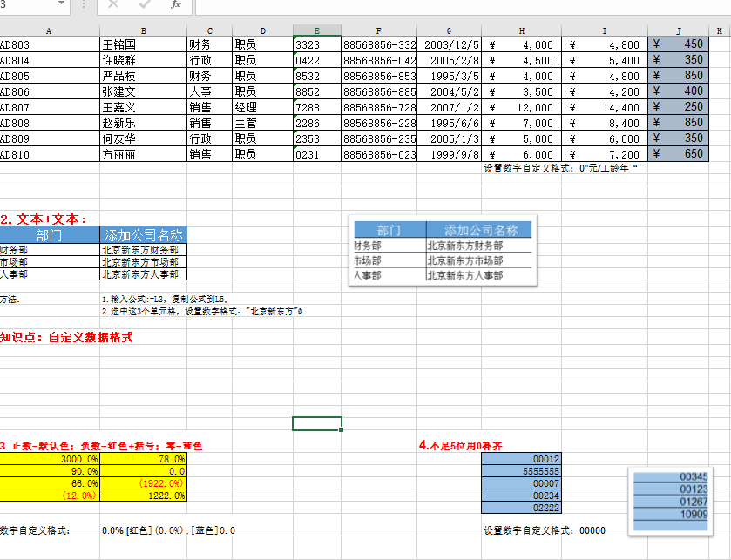
Task: Click date cell 2003/12/5
Action: 450,44
